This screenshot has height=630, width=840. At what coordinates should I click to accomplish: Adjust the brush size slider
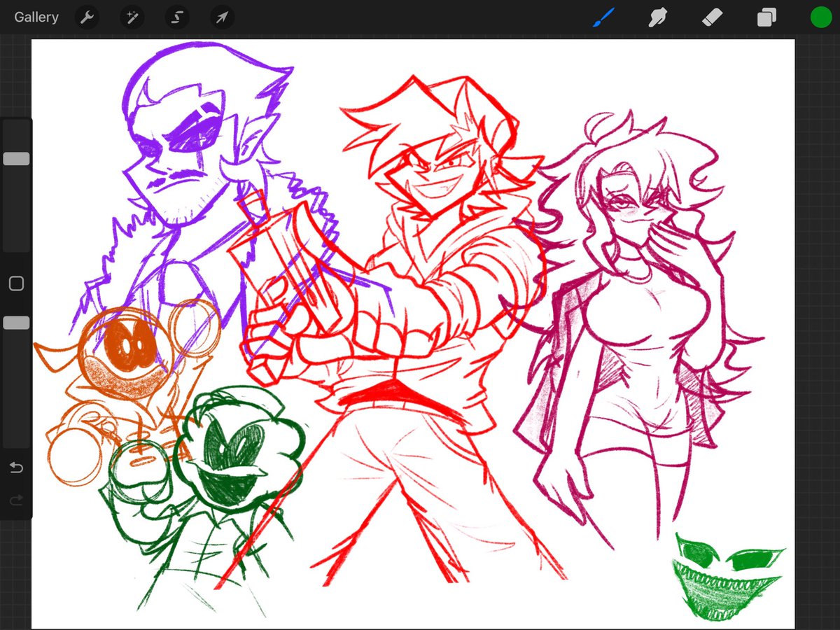point(16,158)
